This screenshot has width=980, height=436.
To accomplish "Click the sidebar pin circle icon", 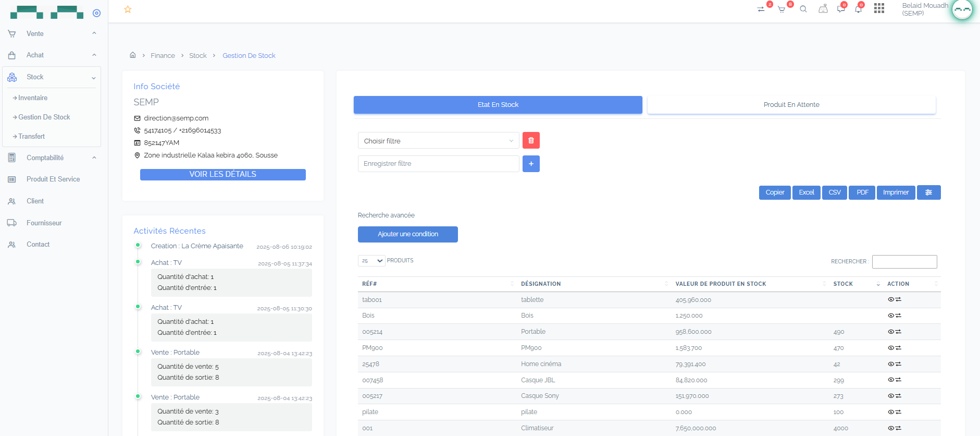I will (x=96, y=13).
